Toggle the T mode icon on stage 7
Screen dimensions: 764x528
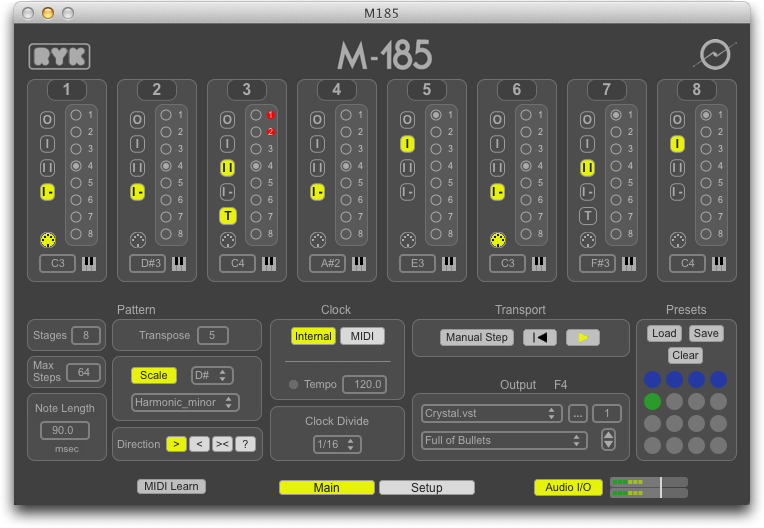point(588,216)
